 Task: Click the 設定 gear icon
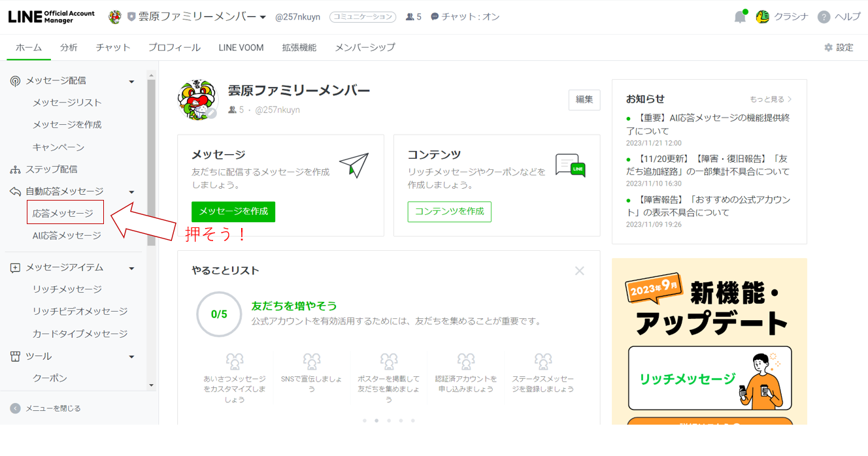829,48
